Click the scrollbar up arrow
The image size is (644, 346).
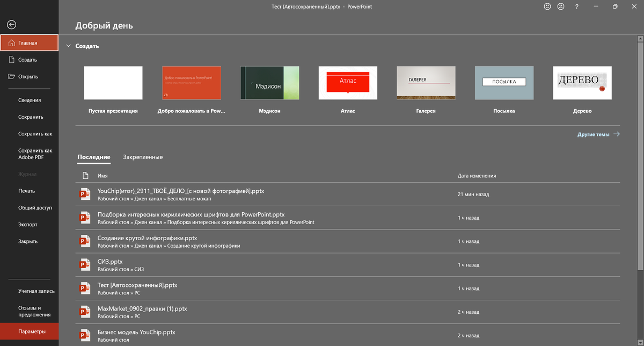click(640, 38)
